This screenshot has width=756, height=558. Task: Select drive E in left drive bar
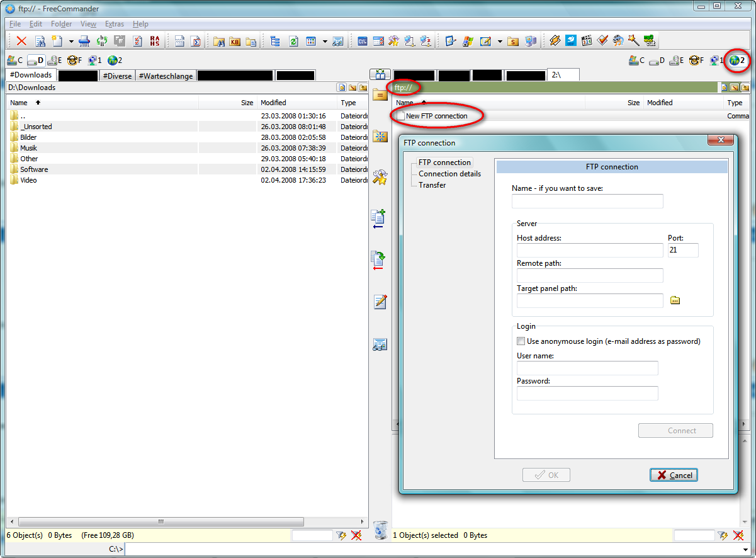tap(55, 60)
